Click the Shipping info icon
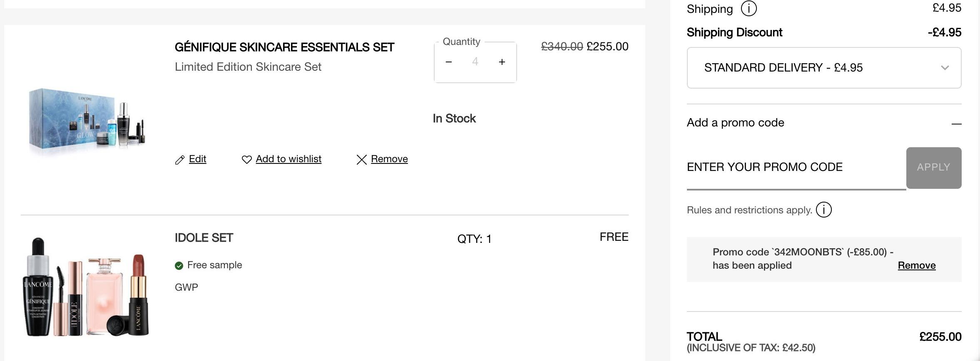This screenshot has width=980, height=361. (x=749, y=8)
